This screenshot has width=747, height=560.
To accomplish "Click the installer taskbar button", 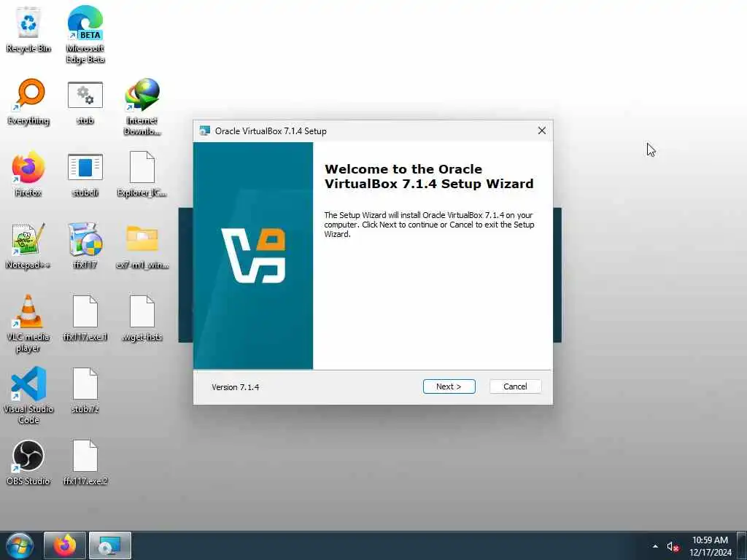I will coord(110,545).
